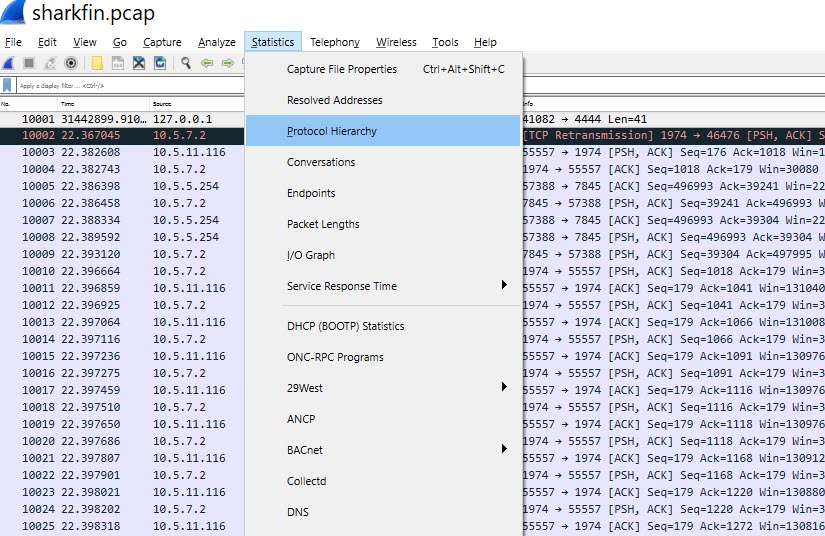Image resolution: width=825 pixels, height=536 pixels.
Task: Open Capture options gear icon
Action: tap(71, 63)
